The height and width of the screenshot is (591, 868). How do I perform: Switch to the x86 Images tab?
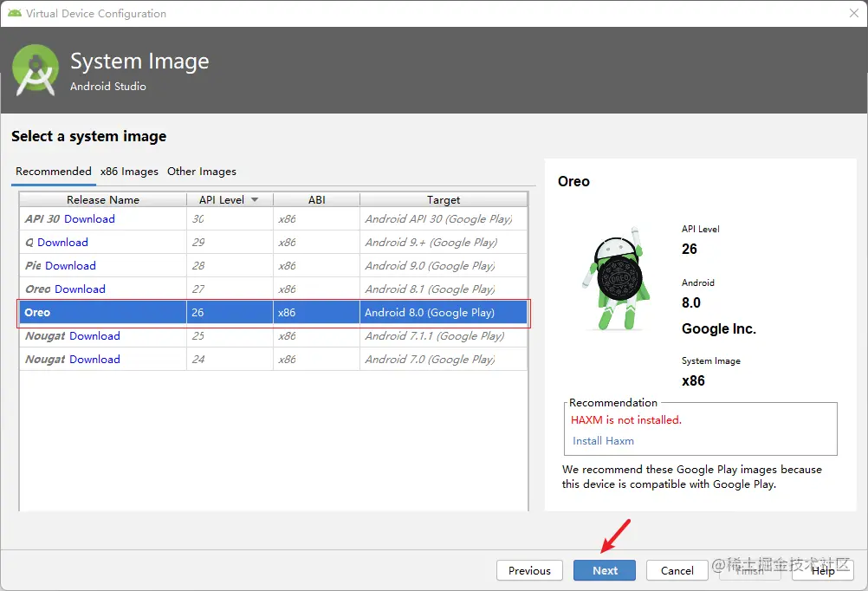(129, 172)
